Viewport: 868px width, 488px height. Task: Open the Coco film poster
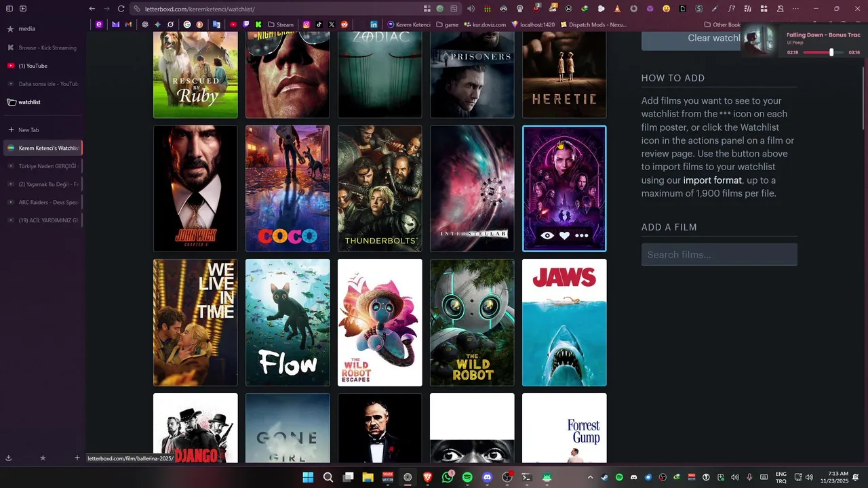point(288,188)
